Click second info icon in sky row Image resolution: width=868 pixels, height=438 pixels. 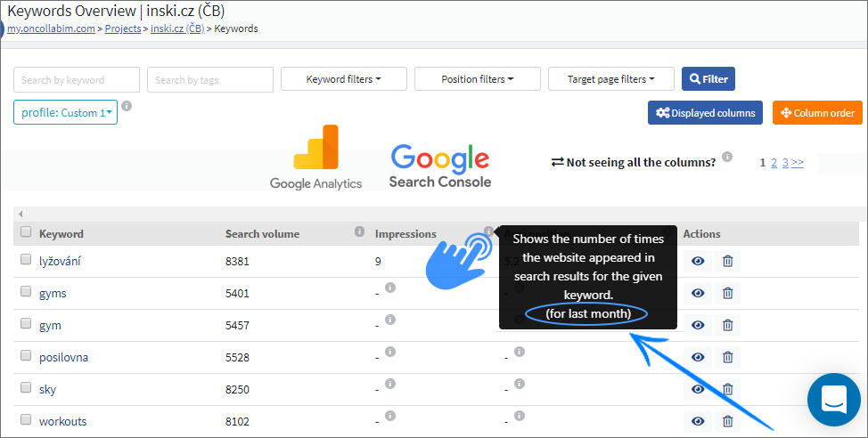(520, 384)
